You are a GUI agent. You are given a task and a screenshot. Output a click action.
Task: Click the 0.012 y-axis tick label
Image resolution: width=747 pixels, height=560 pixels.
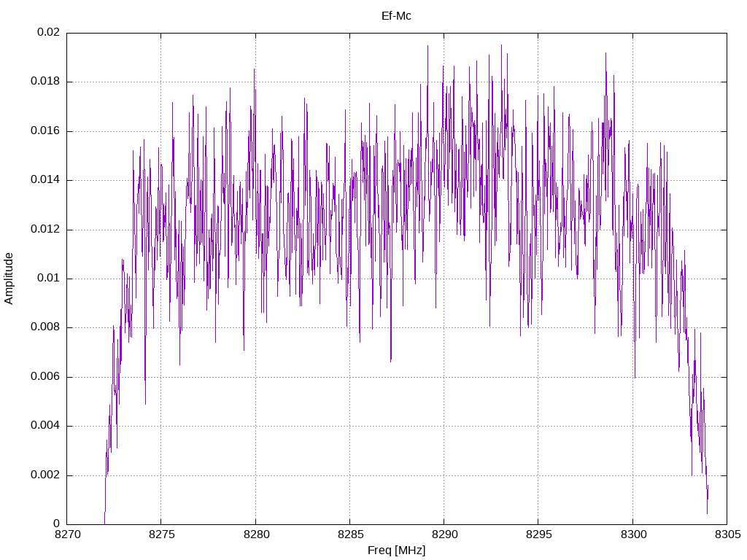tap(45, 229)
